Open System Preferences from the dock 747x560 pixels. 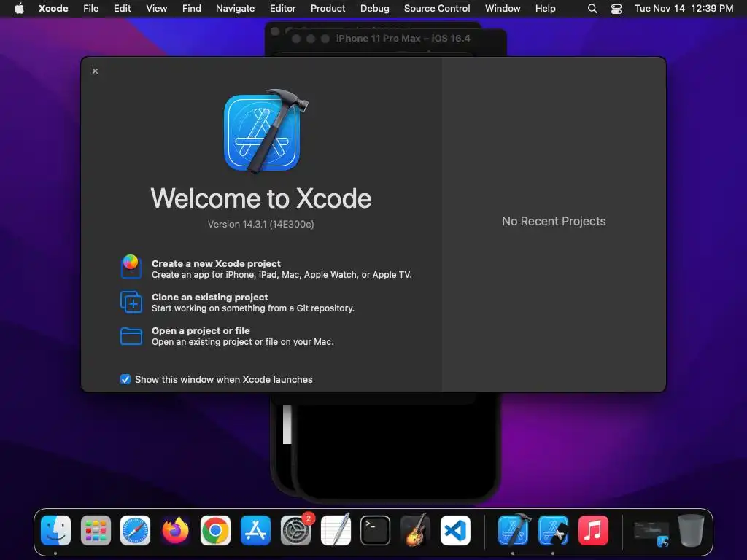click(x=295, y=531)
